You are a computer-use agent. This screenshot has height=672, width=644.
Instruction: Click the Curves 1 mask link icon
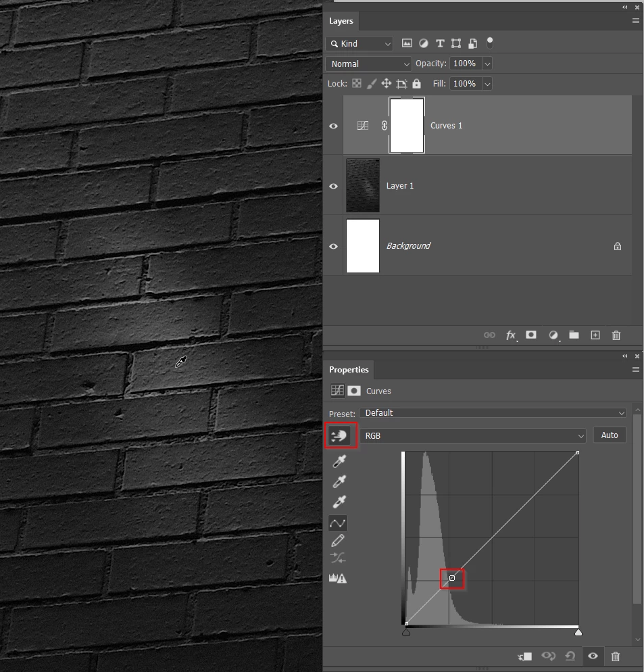pos(385,125)
